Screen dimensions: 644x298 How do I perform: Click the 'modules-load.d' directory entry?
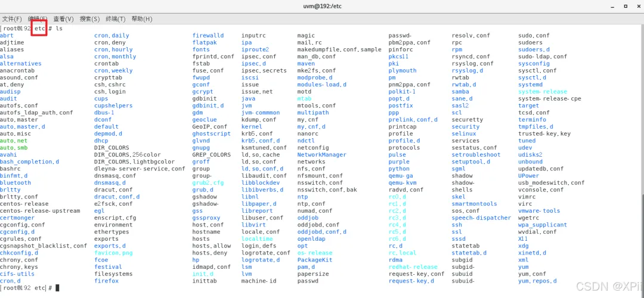point(321,85)
